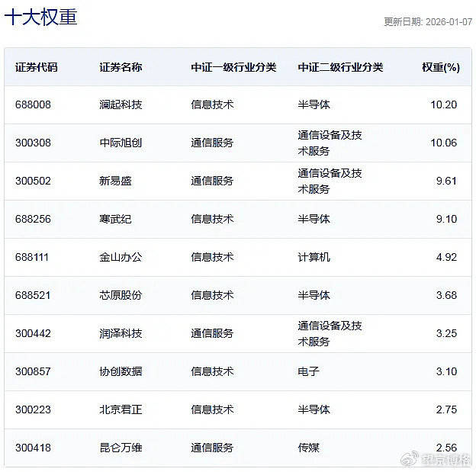Open the 金山办公 entry
This screenshot has height=472, width=476.
point(121,257)
